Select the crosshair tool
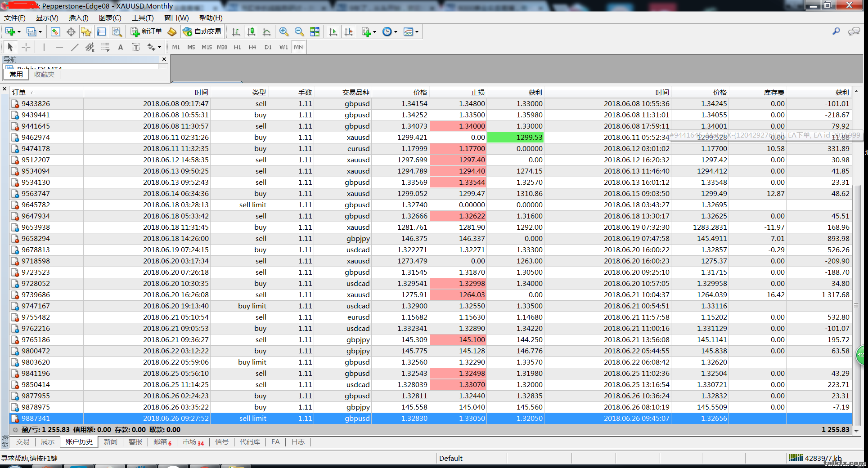Viewport: 868px width, 468px height. tap(26, 47)
